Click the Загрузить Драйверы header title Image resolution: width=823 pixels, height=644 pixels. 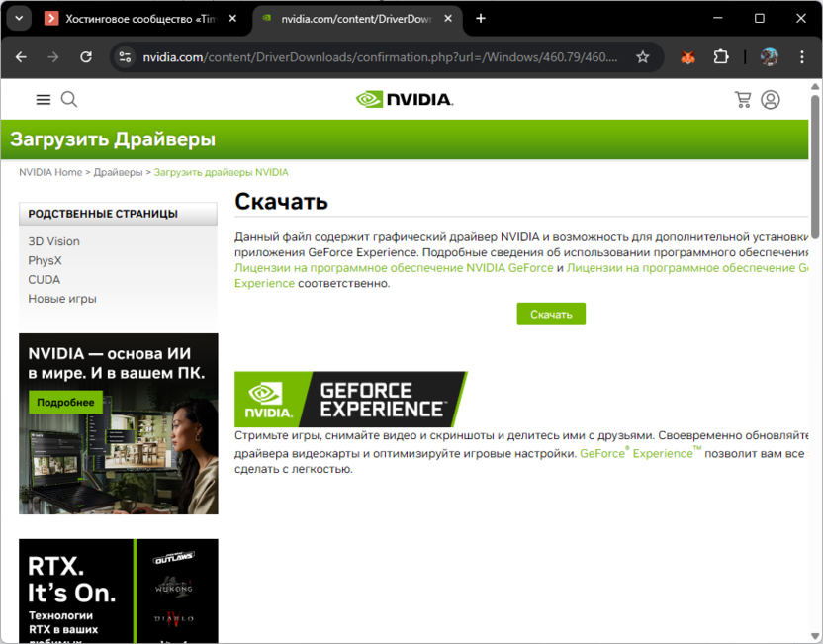pyautogui.click(x=113, y=139)
